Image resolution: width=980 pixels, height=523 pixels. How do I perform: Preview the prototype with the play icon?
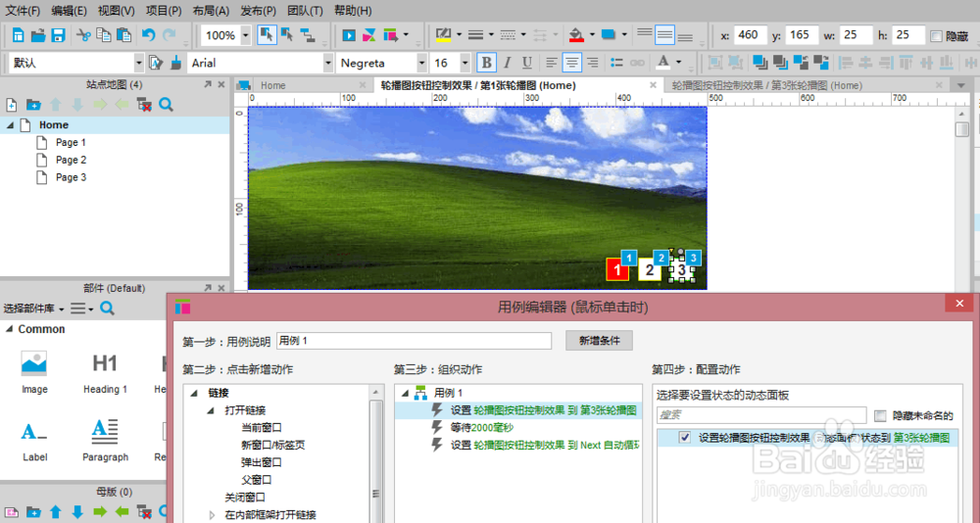coord(349,35)
